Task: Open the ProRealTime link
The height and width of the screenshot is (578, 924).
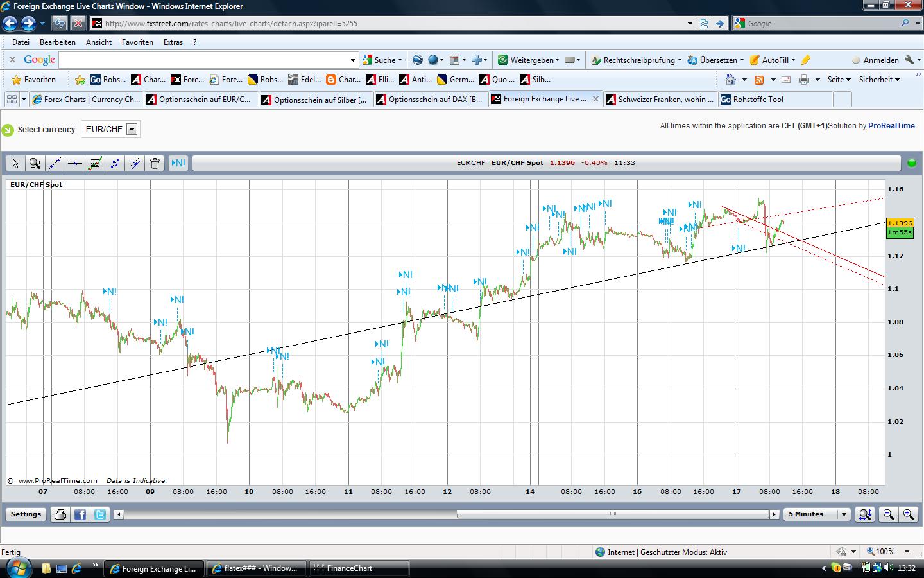Action: (x=891, y=126)
